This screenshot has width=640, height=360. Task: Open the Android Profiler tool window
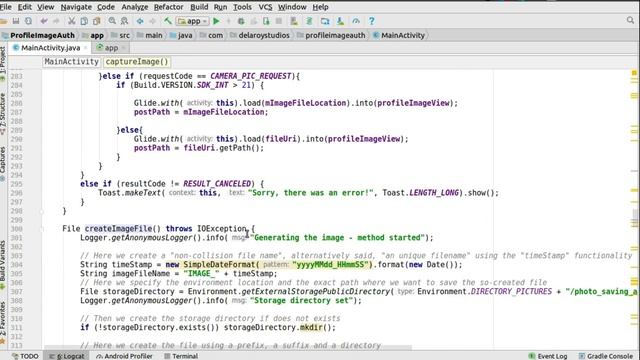[124, 356]
